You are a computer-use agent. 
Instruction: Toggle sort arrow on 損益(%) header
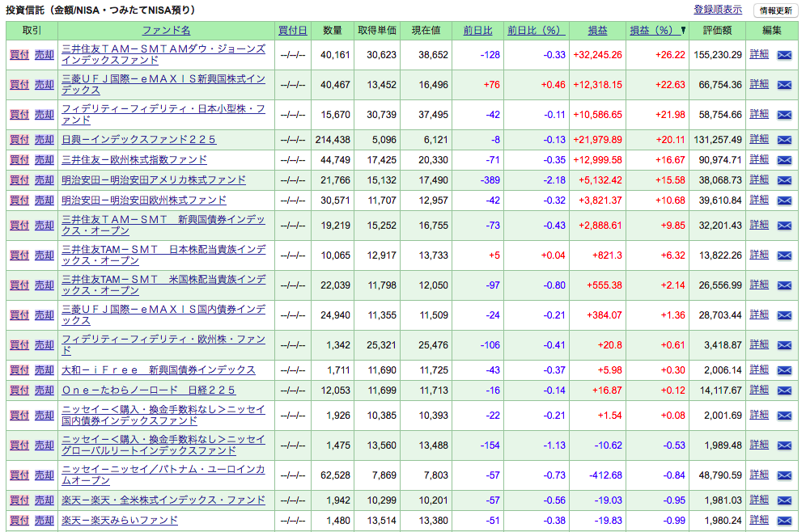click(x=683, y=31)
